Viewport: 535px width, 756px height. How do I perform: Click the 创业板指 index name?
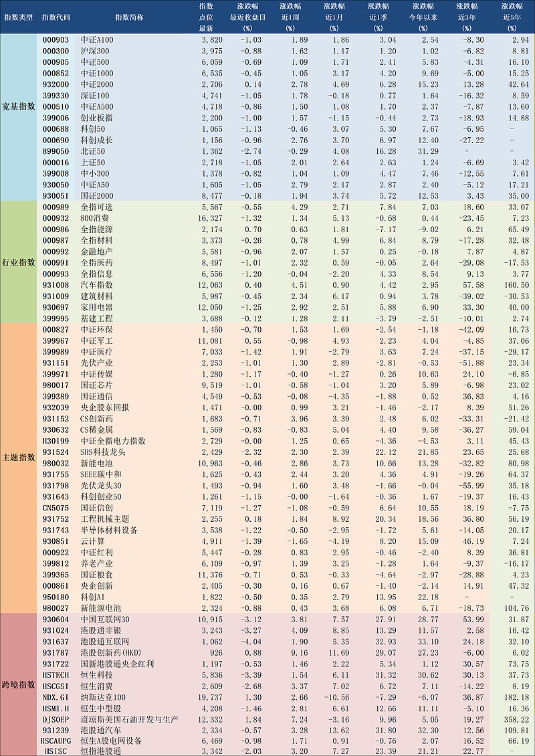(x=96, y=118)
